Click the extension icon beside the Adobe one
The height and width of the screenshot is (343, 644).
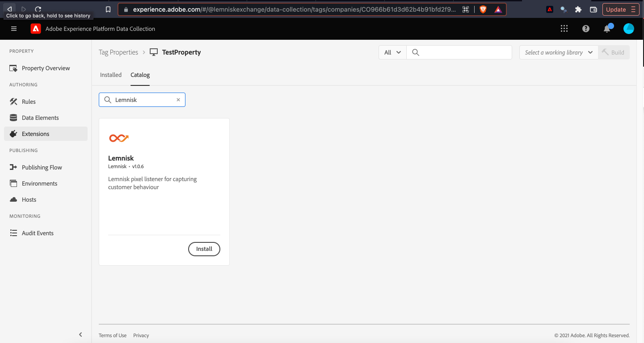pyautogui.click(x=564, y=9)
